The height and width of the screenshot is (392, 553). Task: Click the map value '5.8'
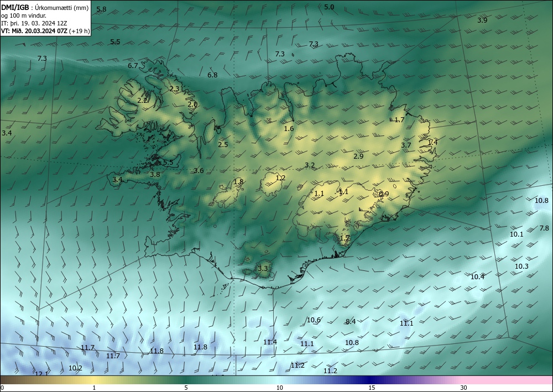101,9
